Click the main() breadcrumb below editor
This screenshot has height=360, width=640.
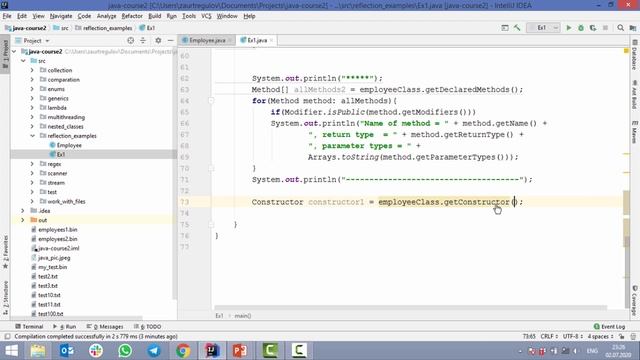point(242,316)
